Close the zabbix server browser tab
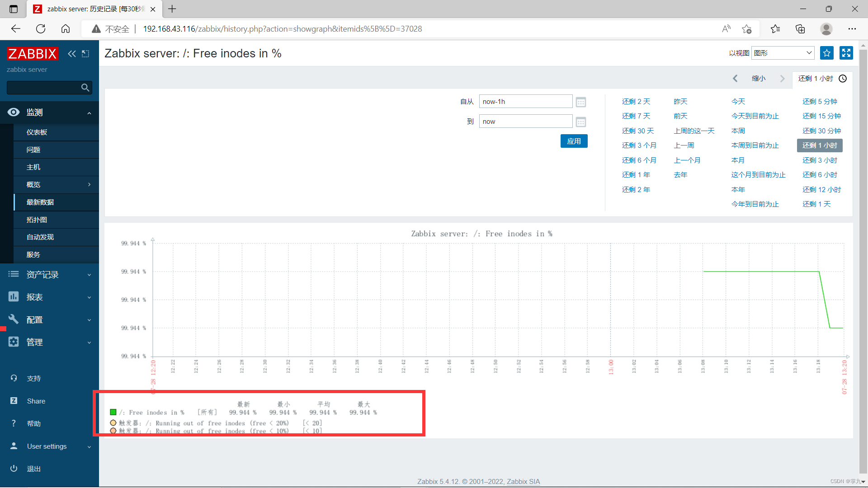The width and height of the screenshot is (868, 488). tap(153, 9)
